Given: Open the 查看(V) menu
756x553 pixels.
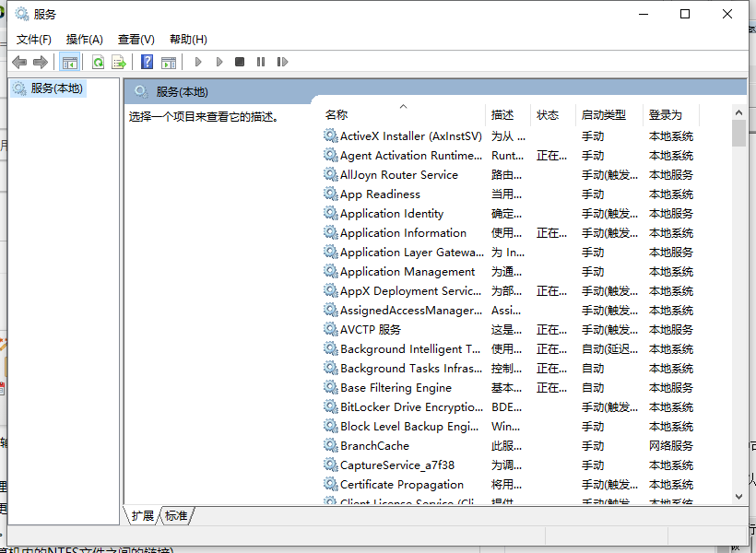Looking at the screenshot, I should tap(135, 39).
